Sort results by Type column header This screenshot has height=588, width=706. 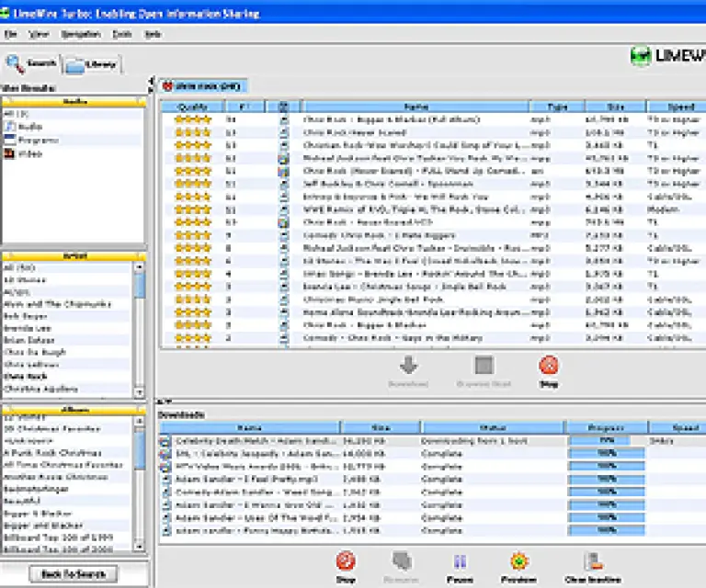tap(557, 107)
